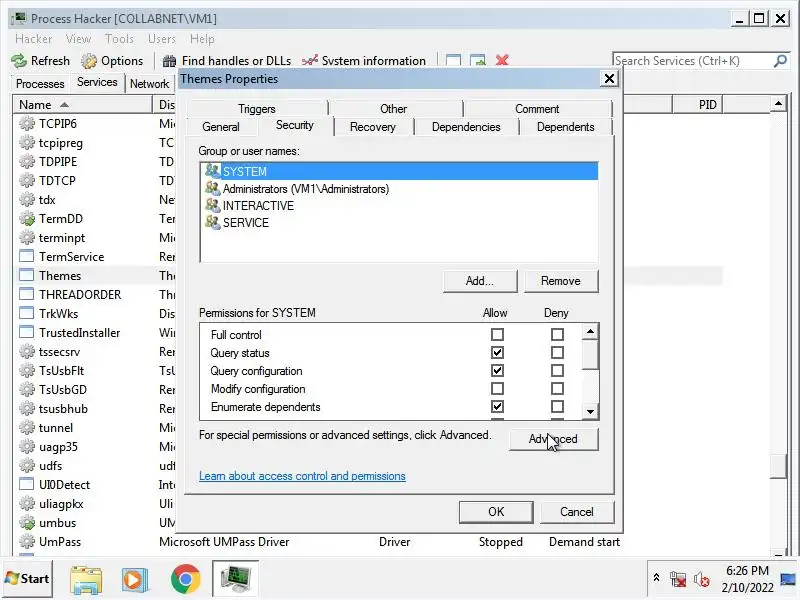
Task: Click the Remove button
Action: click(x=561, y=281)
